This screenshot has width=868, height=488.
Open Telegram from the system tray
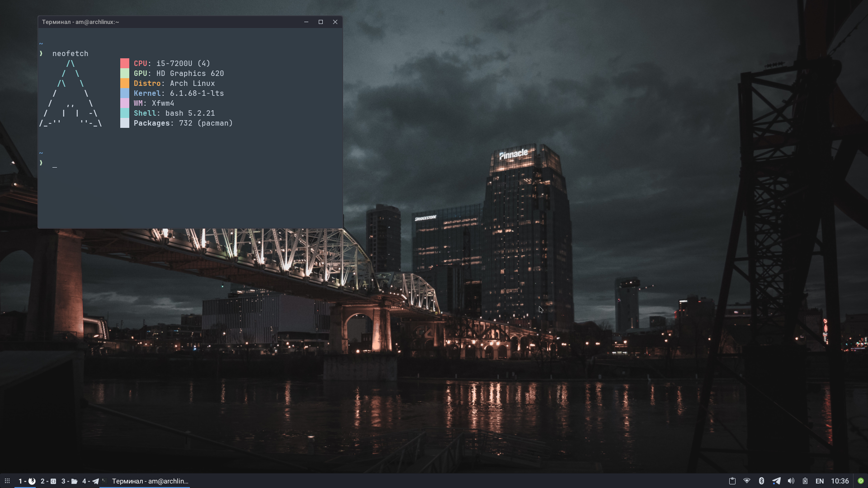pyautogui.click(x=776, y=481)
